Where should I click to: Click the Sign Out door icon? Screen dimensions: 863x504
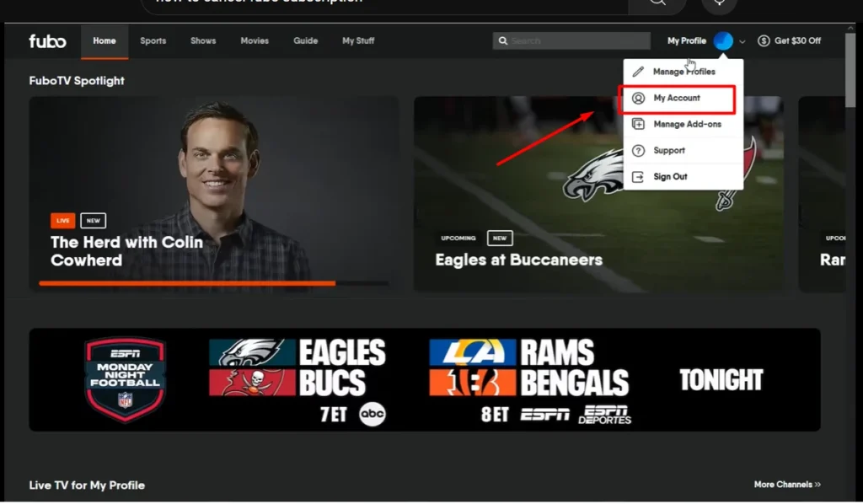[x=638, y=177]
